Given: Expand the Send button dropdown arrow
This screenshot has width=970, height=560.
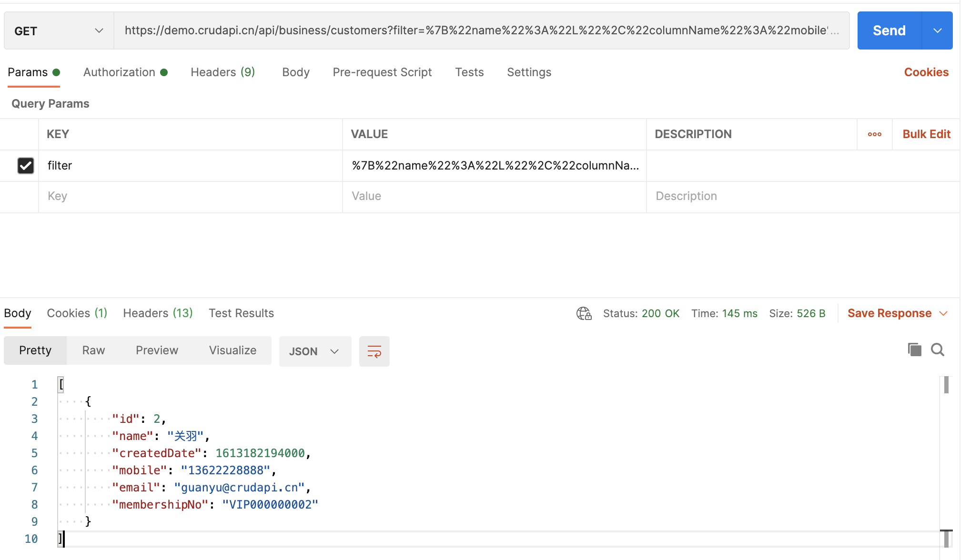Looking at the screenshot, I should pyautogui.click(x=937, y=31).
